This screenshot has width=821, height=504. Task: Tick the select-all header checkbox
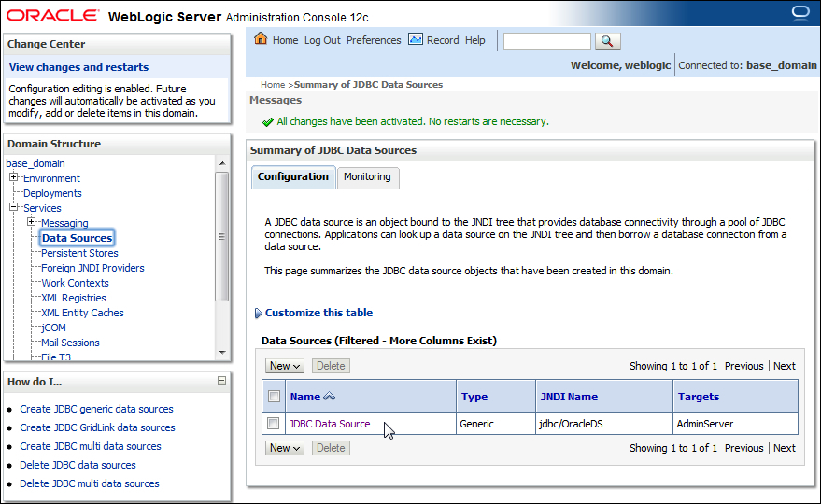click(x=274, y=396)
